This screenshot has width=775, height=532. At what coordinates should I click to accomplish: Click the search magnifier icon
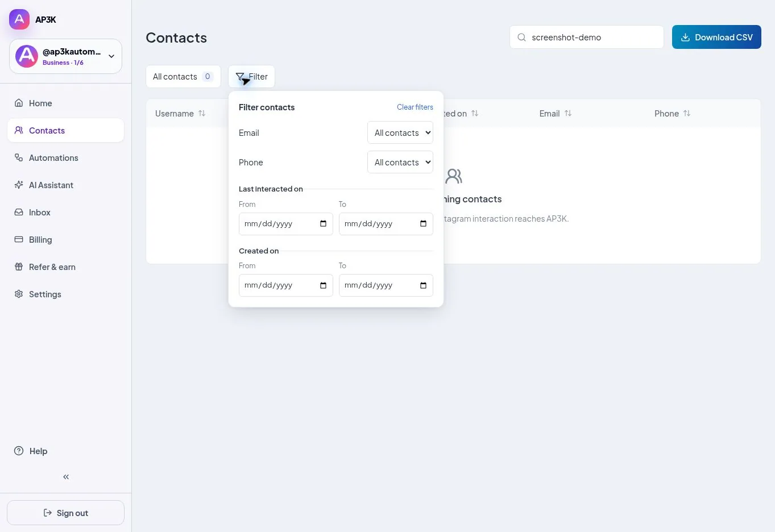click(521, 38)
